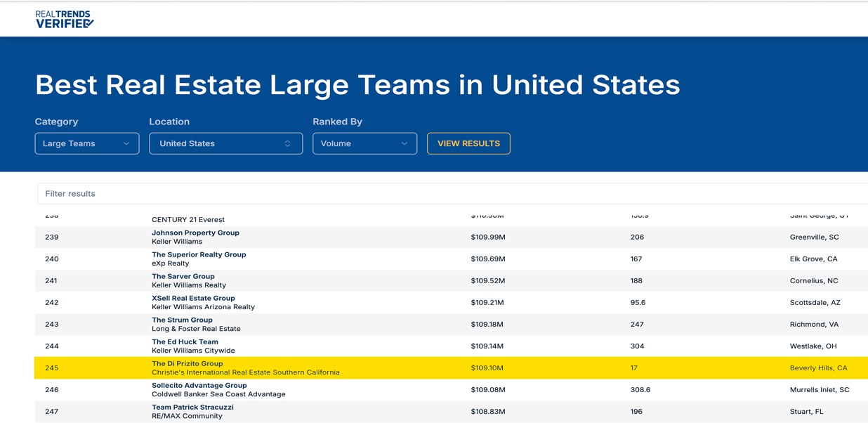Click rank number 244 in the table

click(x=52, y=346)
